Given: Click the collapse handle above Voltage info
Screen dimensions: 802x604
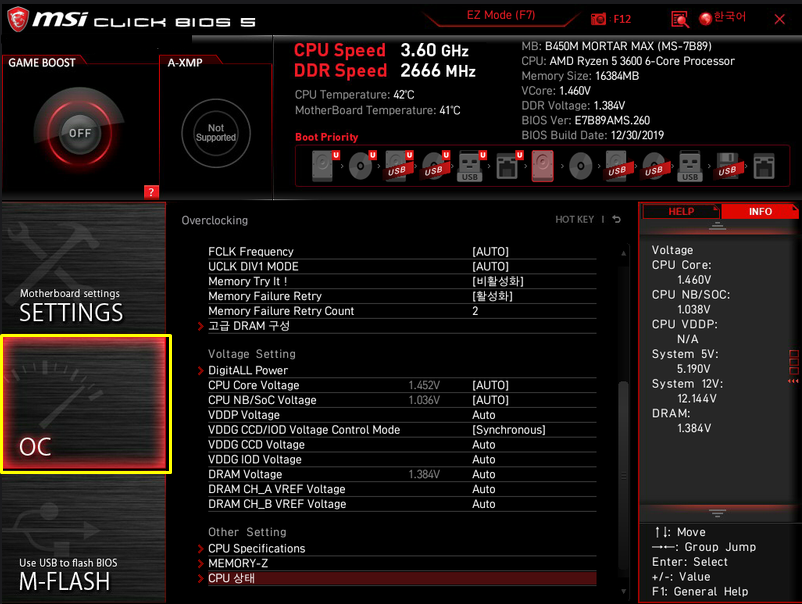Looking at the screenshot, I should point(717,226).
